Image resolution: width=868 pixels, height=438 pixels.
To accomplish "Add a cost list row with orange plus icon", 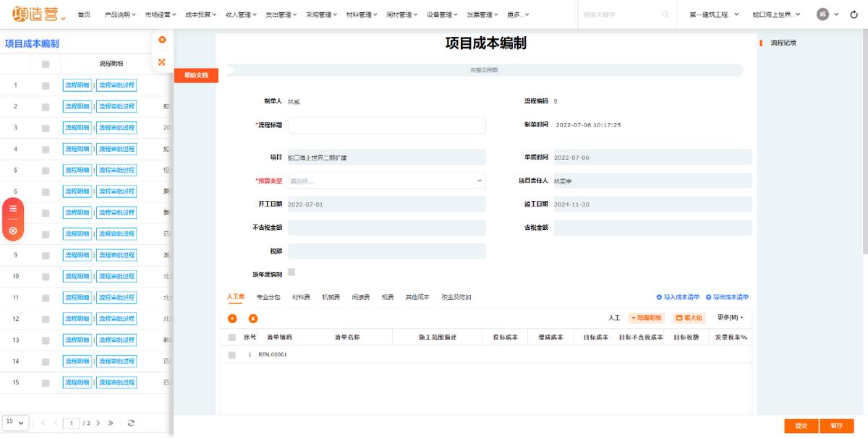I will 231,318.
